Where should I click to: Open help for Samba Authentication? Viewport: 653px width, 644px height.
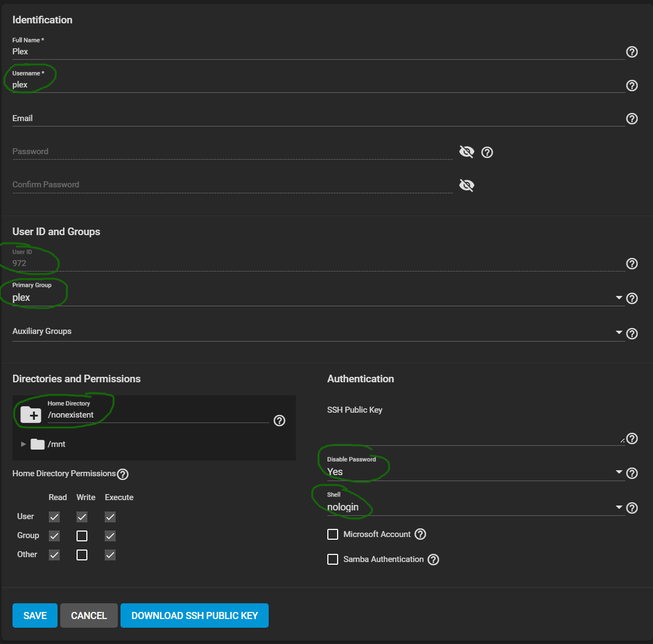[x=433, y=559]
